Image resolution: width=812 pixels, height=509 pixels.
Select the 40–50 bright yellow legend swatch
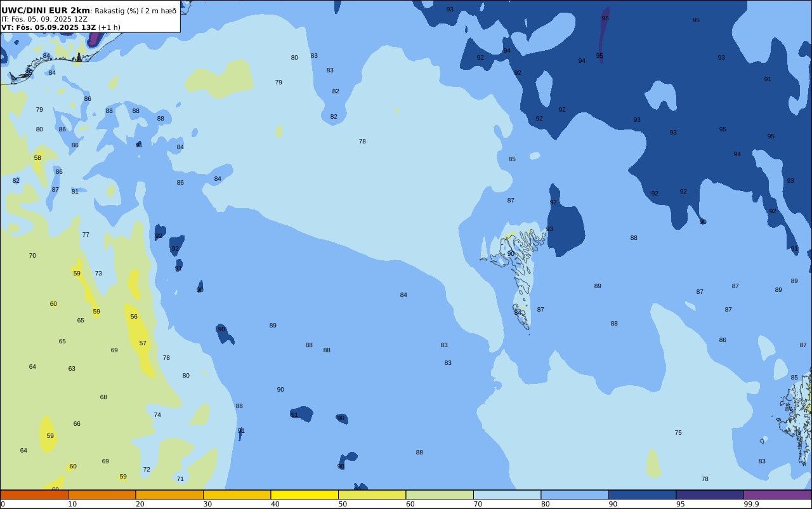[x=304, y=494]
